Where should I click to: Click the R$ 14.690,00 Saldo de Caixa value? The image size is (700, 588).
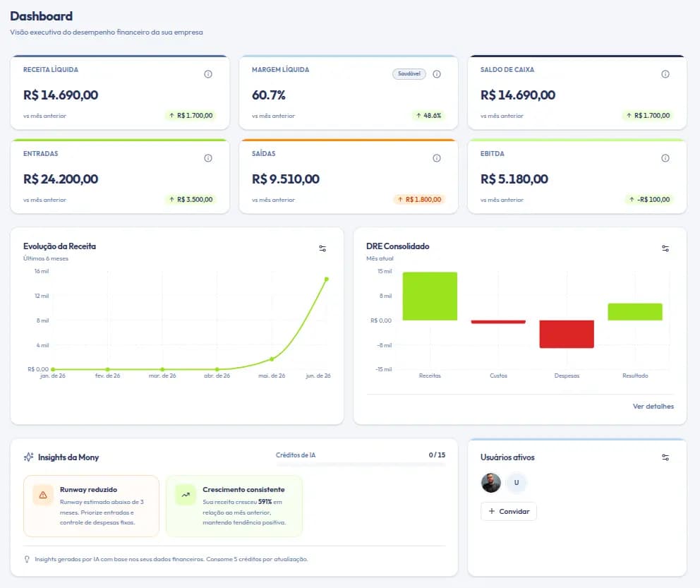(x=518, y=95)
